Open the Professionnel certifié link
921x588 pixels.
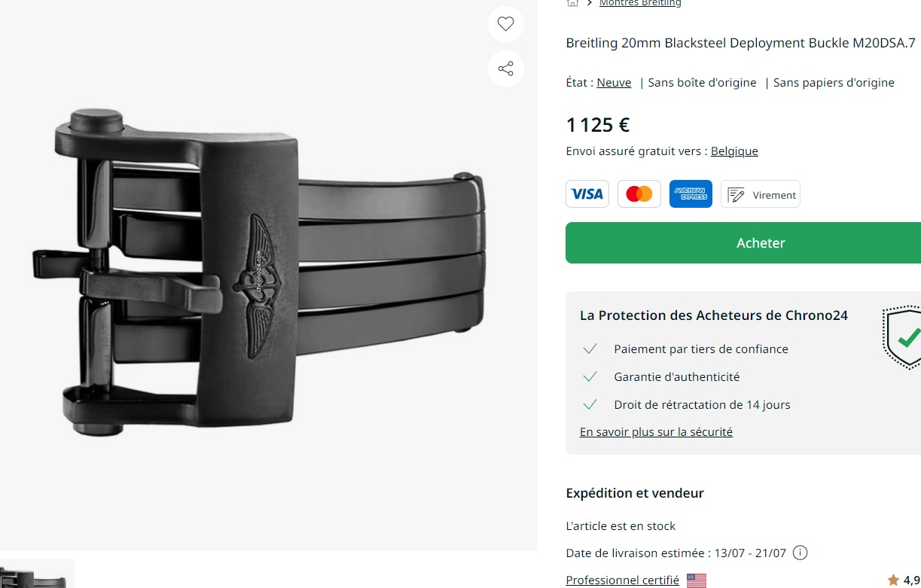622,580
